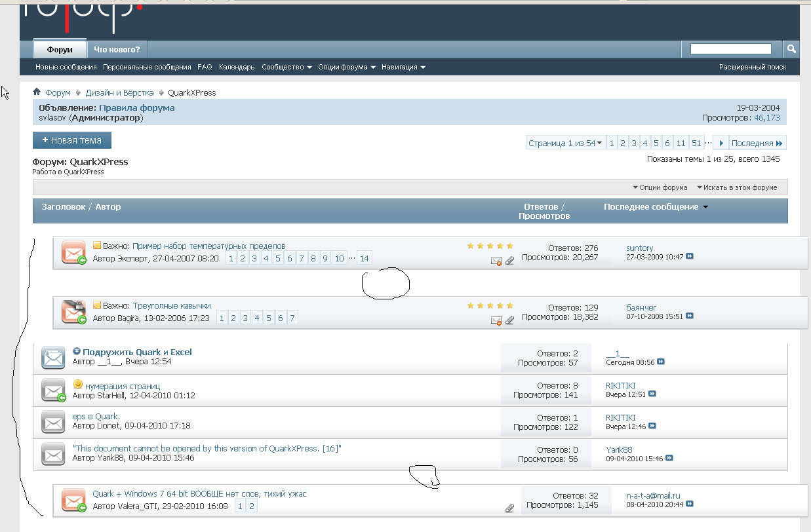Screen dimensions: 811x532
Task: Click the thread status icon for нумерация страниц
Action: tap(53, 390)
